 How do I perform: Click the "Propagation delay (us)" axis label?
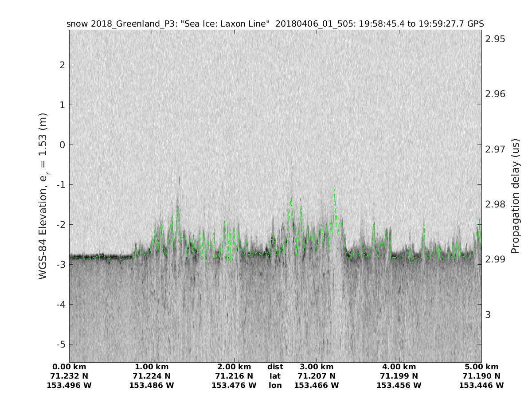point(515,196)
